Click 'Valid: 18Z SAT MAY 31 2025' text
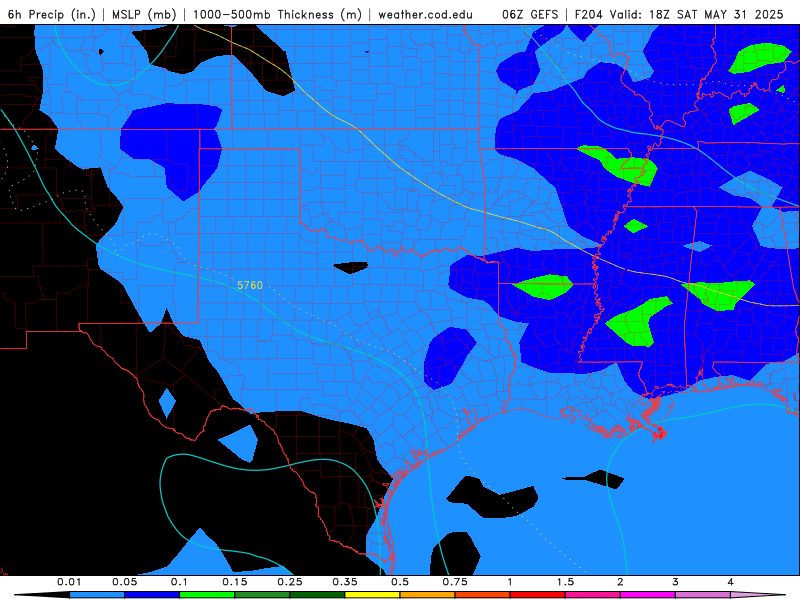The image size is (800, 600). 696,14
